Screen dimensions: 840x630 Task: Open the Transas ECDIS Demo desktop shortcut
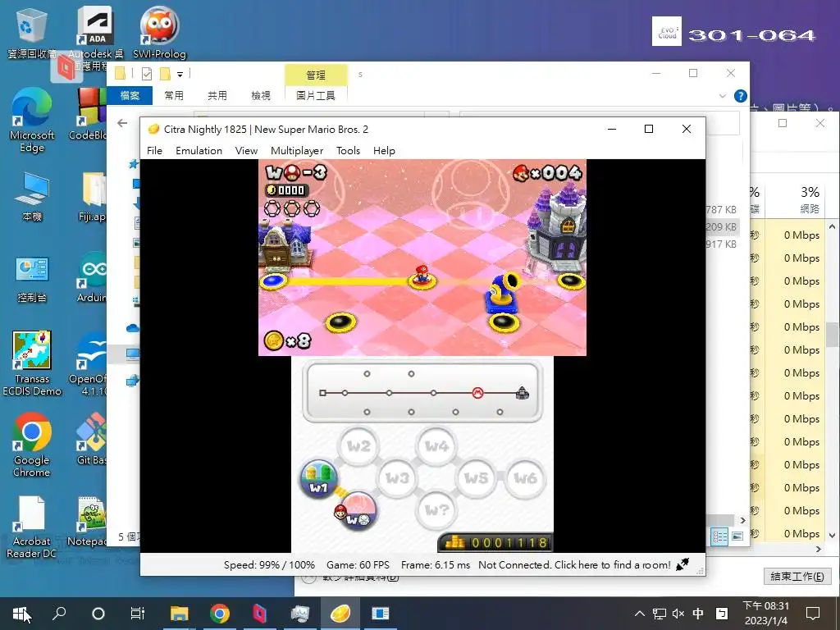tap(32, 363)
